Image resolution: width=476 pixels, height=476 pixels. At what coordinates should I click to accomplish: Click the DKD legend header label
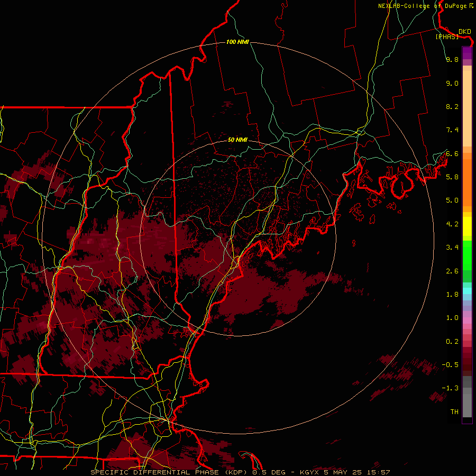[465, 31]
